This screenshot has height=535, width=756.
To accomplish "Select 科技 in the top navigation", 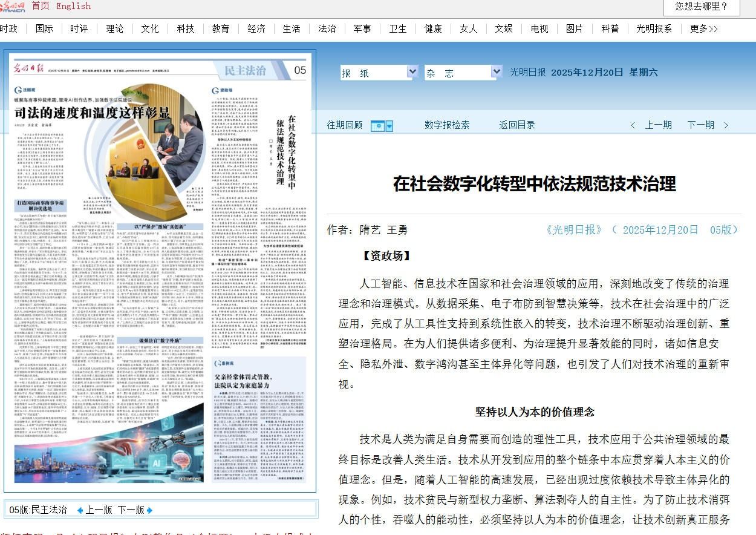I will click(185, 28).
